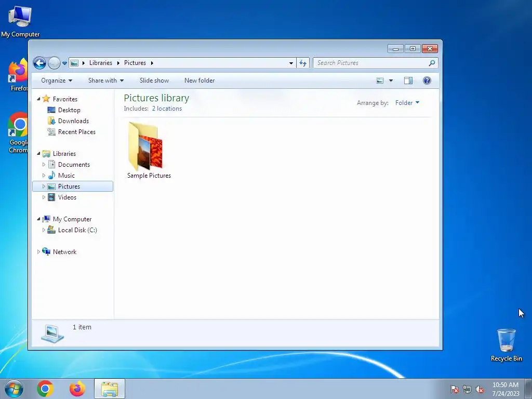Open the Arrange by Folder dropdown

click(407, 103)
